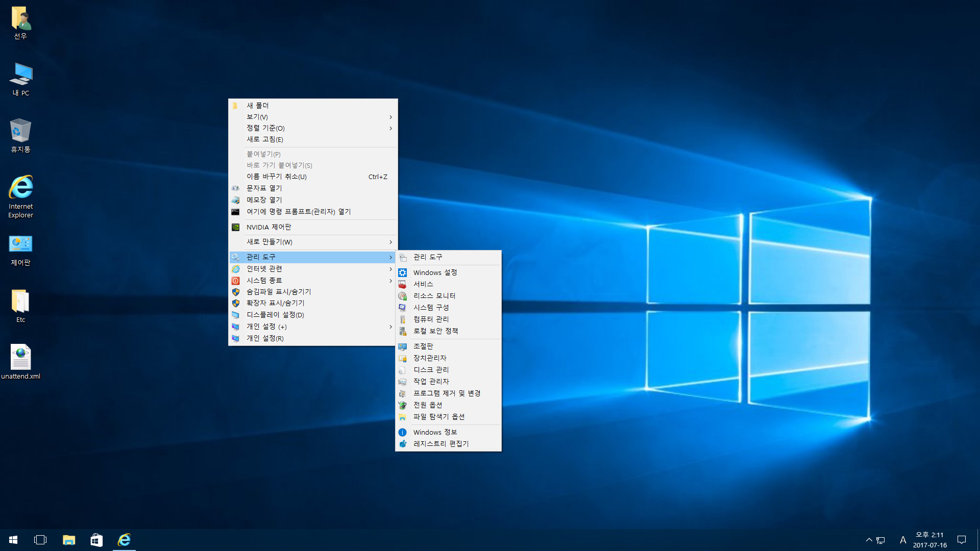Select 이름 바꾸기 취소(U) entry
Image resolution: width=980 pixels, height=551 pixels.
(313, 177)
